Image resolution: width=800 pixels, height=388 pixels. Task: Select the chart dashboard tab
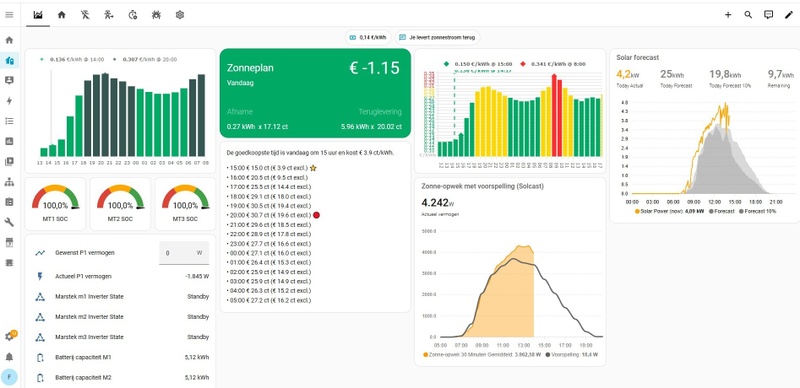point(38,15)
